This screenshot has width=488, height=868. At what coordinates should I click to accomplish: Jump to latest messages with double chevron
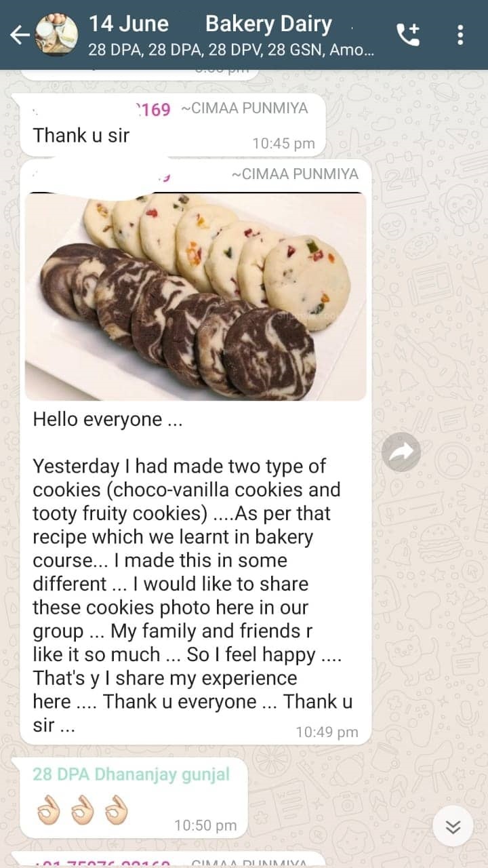click(x=453, y=826)
